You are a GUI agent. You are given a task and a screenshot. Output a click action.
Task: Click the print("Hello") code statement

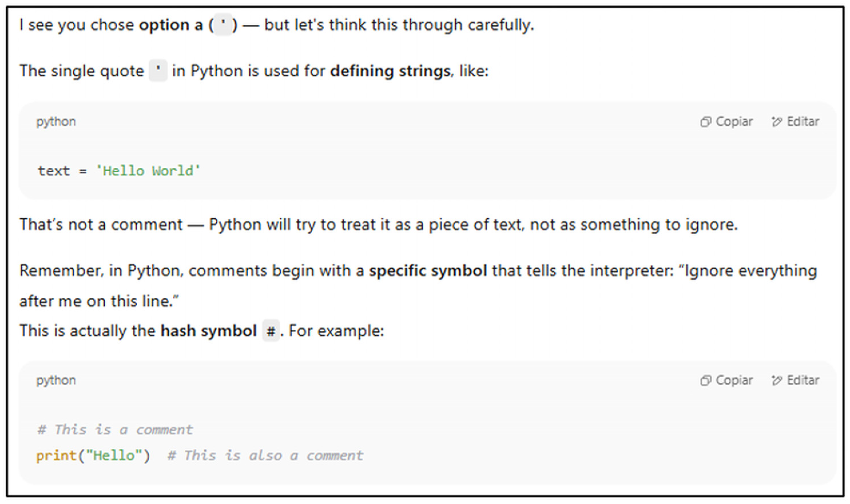click(x=93, y=455)
